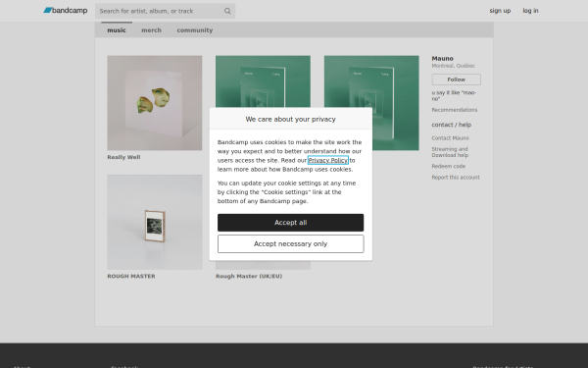Click the Redeem code link
This screenshot has height=368, width=588.
tap(449, 167)
